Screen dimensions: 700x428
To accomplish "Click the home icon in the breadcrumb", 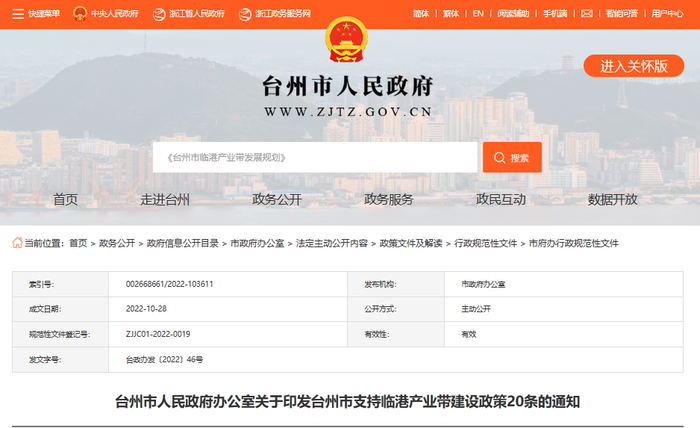I will [17, 243].
